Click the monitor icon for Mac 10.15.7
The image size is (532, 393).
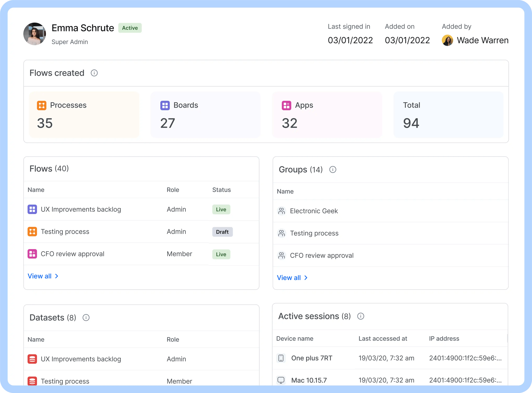click(x=281, y=380)
